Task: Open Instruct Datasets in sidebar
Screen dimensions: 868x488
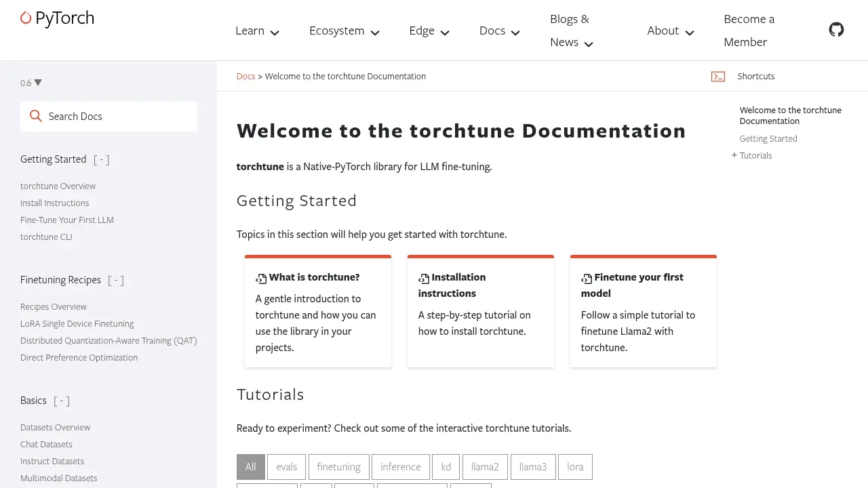Action: 52,461
